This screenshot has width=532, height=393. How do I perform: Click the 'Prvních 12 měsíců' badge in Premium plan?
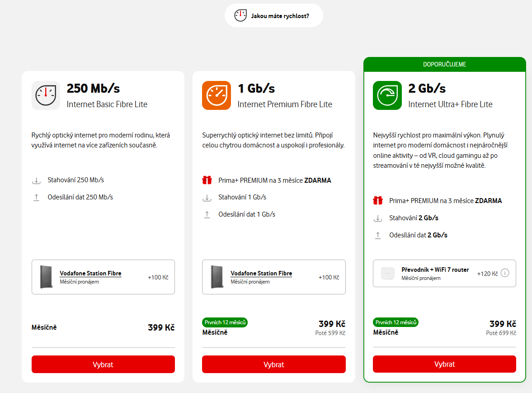point(225,322)
